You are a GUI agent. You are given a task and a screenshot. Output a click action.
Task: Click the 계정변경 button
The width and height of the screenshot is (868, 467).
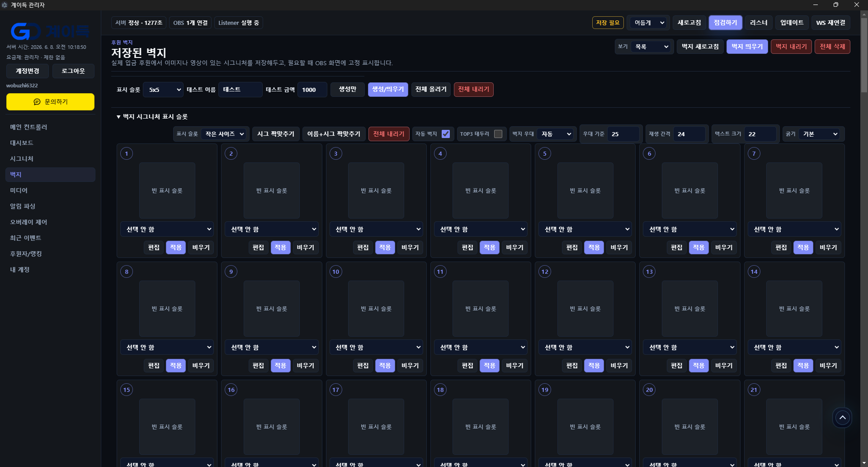click(28, 71)
